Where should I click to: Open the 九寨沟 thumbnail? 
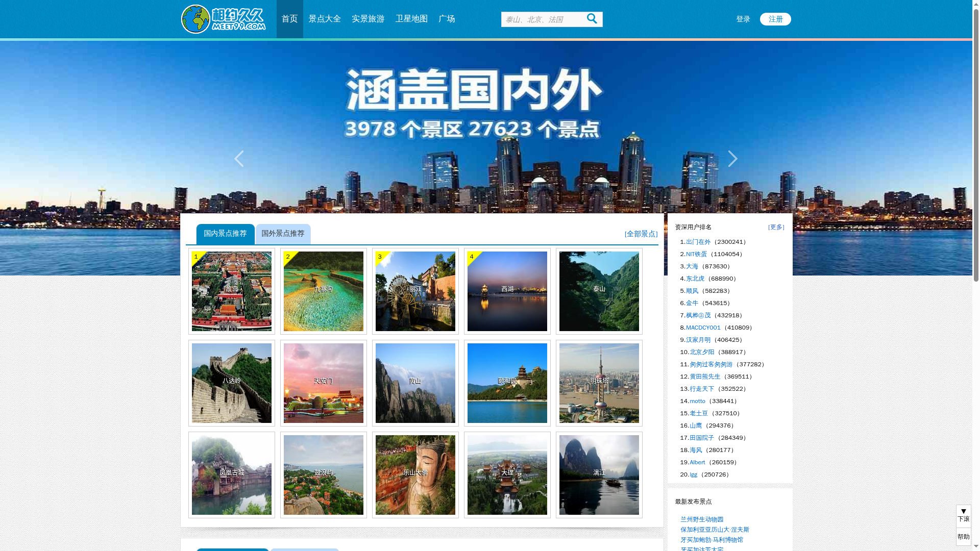pos(324,291)
